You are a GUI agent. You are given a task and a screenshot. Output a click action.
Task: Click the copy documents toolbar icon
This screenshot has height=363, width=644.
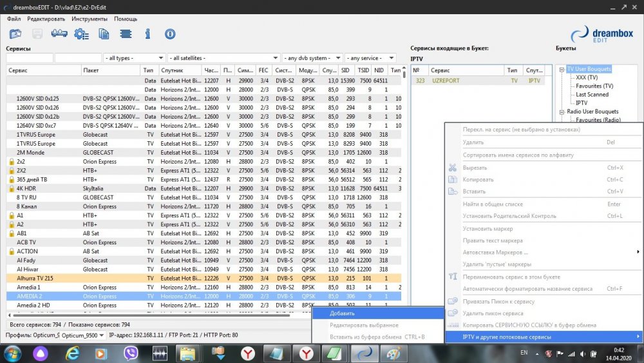103,34
